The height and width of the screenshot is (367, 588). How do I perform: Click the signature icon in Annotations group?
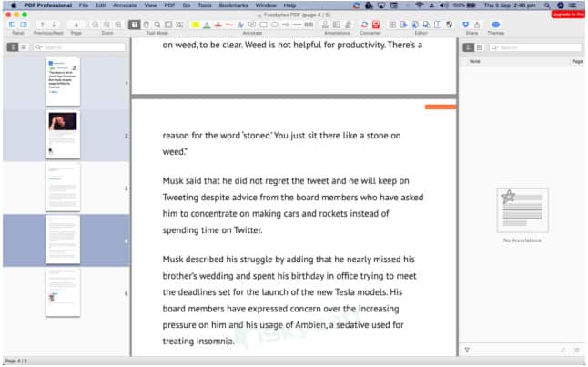click(349, 25)
